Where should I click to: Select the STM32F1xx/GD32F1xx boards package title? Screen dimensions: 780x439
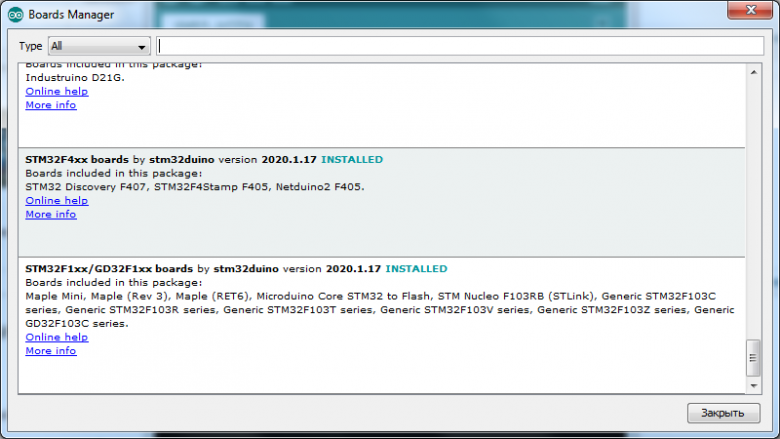pyautogui.click(x=109, y=269)
